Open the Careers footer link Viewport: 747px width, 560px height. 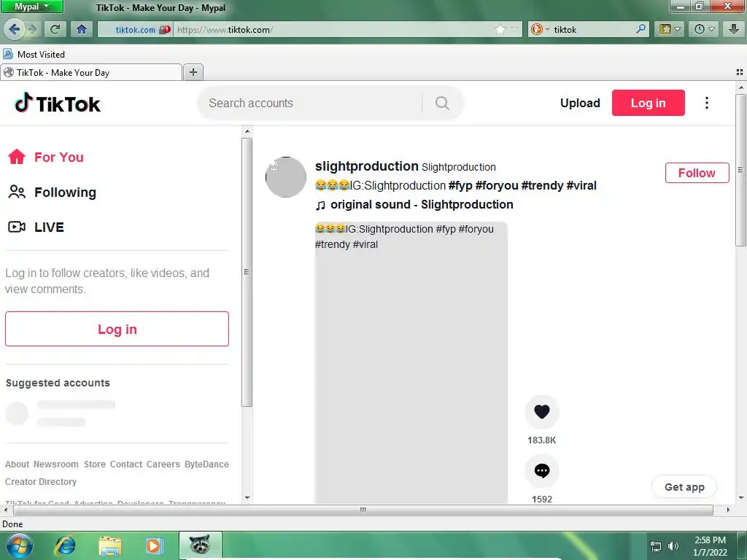coord(163,464)
